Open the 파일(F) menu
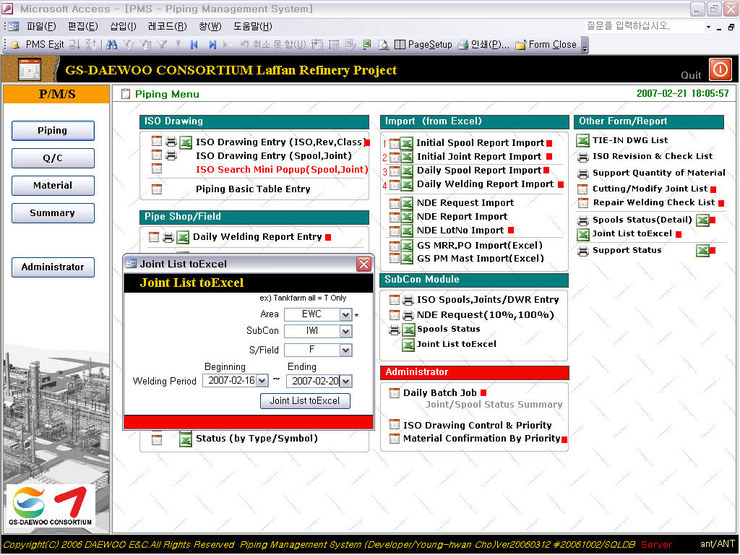This screenshot has height=555, width=740. pos(42,26)
